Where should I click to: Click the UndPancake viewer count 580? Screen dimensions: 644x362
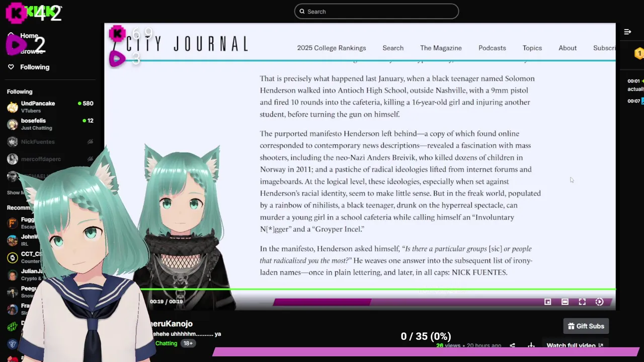point(88,104)
